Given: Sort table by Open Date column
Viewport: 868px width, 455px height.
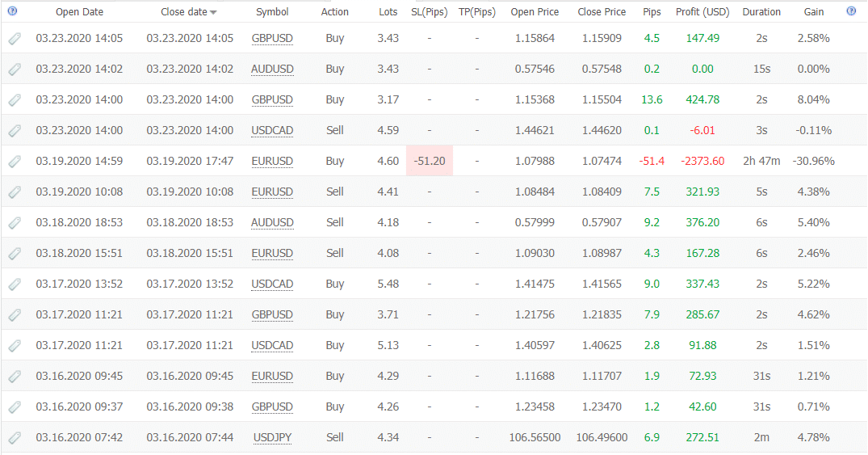Looking at the screenshot, I should pyautogui.click(x=79, y=12).
